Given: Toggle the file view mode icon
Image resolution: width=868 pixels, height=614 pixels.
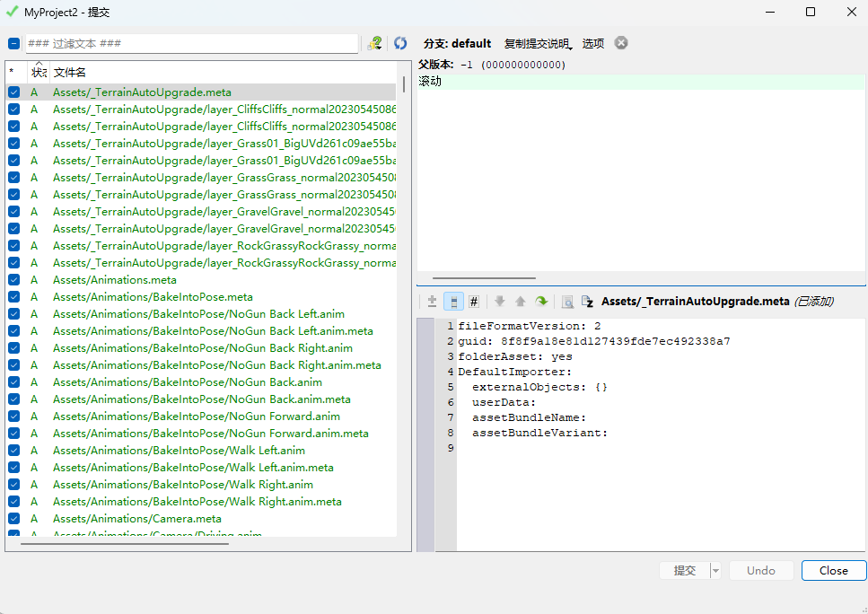Looking at the screenshot, I should point(453,302).
